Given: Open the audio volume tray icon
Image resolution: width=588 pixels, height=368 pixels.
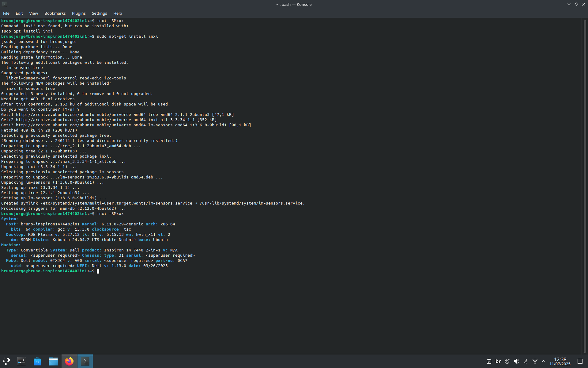Looking at the screenshot, I should 517,361.
